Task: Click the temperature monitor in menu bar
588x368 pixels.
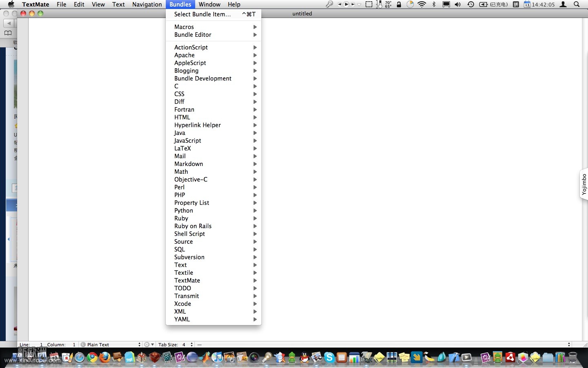Action: (383, 4)
